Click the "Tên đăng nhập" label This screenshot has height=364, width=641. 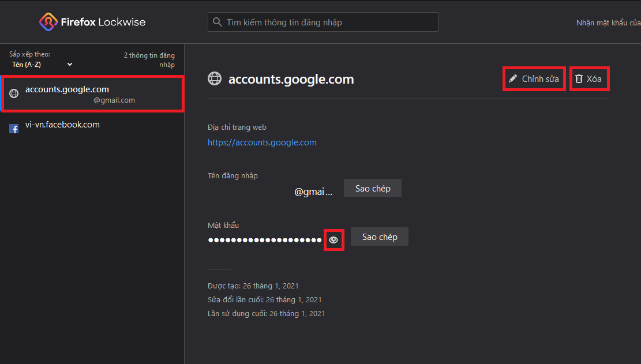tap(233, 176)
